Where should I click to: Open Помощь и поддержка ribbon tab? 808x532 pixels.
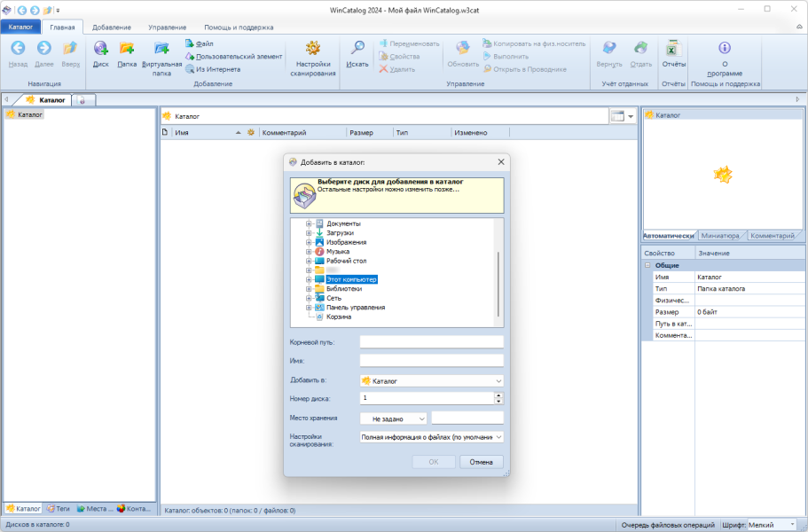coord(239,27)
